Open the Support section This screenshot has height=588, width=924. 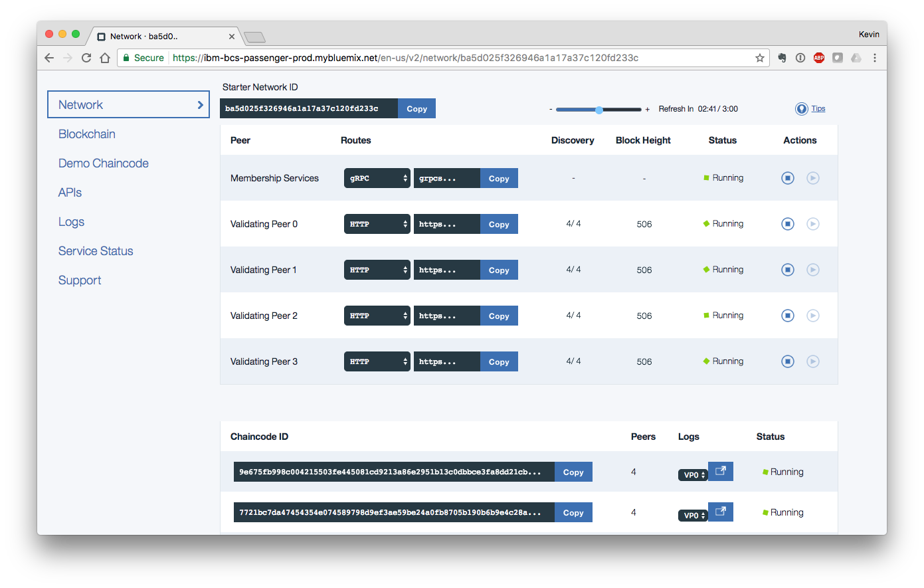click(x=80, y=280)
